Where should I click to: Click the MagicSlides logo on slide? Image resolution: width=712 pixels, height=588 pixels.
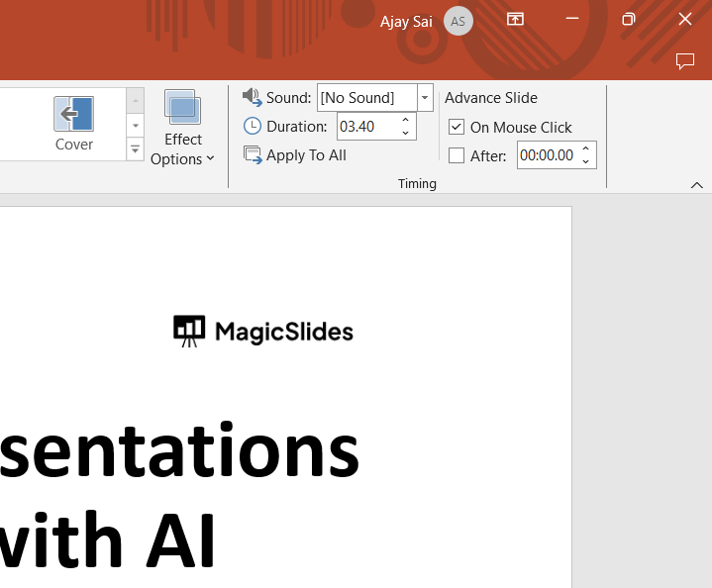[x=263, y=332]
